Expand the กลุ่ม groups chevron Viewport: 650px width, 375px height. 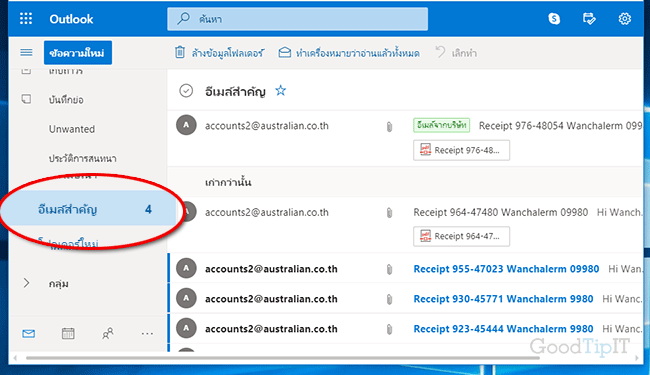tap(26, 283)
